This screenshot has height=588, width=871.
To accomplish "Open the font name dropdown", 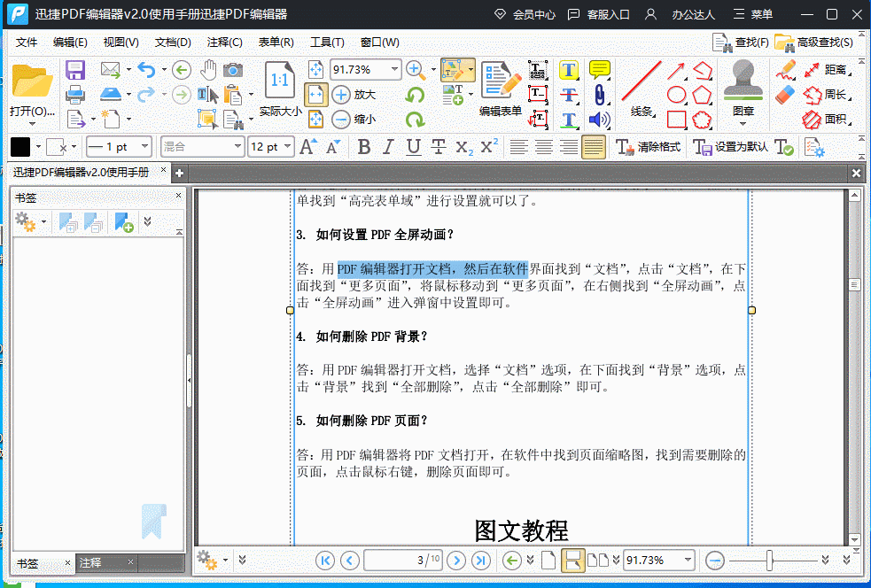I will (x=237, y=147).
